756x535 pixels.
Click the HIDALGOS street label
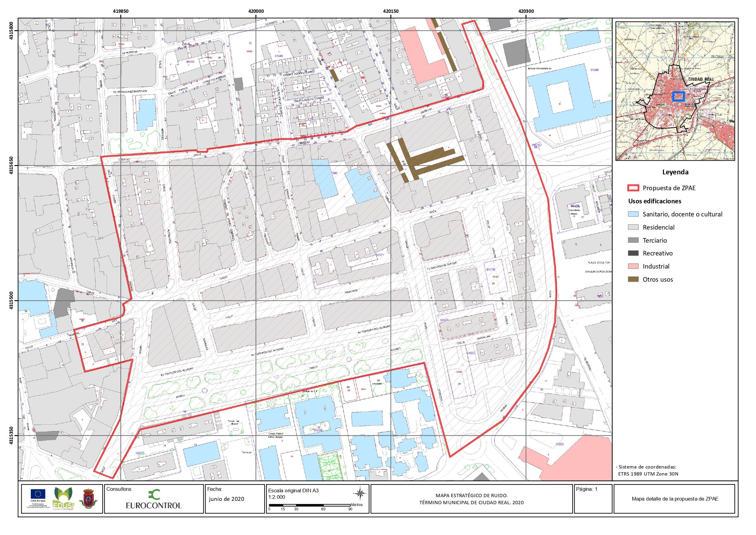(351, 291)
